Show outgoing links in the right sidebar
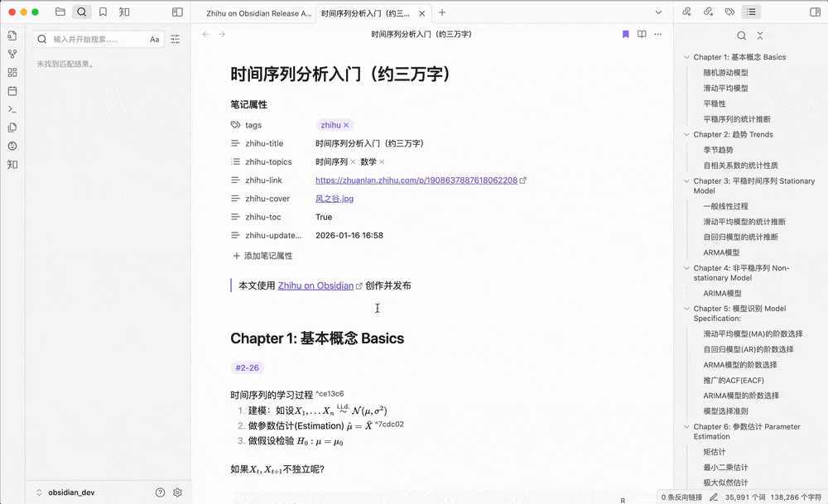828x504 pixels. pos(707,12)
